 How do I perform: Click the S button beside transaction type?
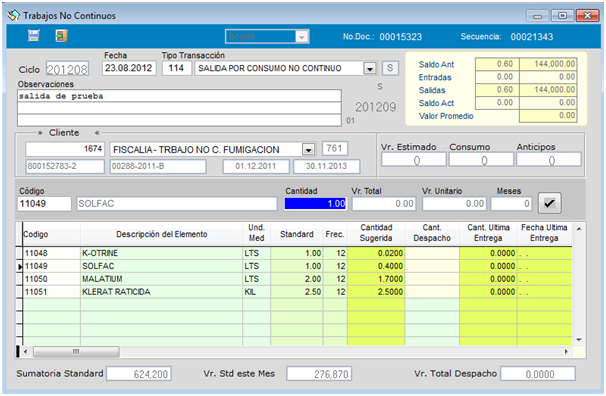click(x=390, y=68)
